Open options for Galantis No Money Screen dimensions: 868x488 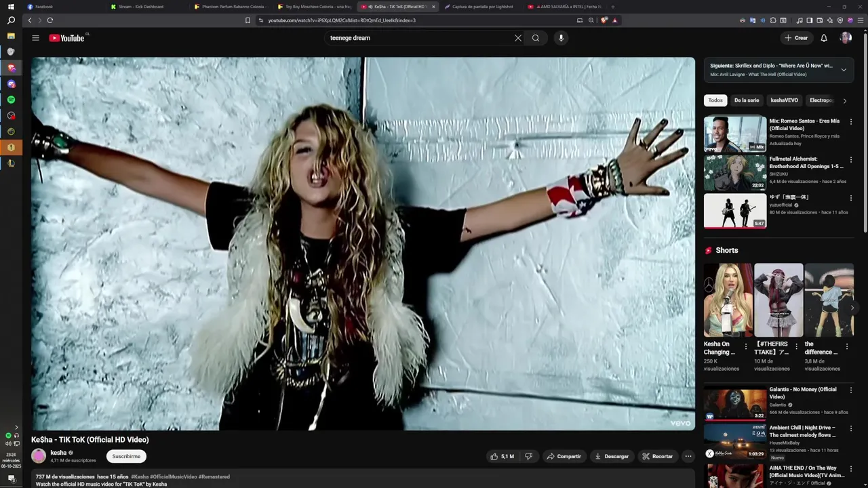click(x=851, y=390)
